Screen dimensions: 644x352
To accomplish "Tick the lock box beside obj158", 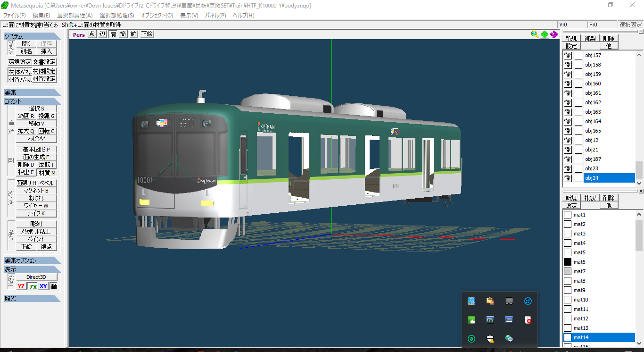I will click(x=578, y=65).
